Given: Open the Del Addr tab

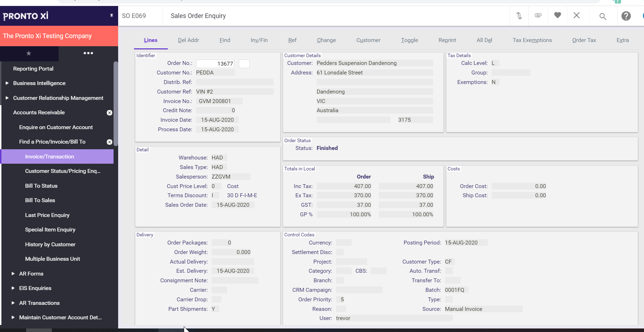Looking at the screenshot, I should pos(188,40).
